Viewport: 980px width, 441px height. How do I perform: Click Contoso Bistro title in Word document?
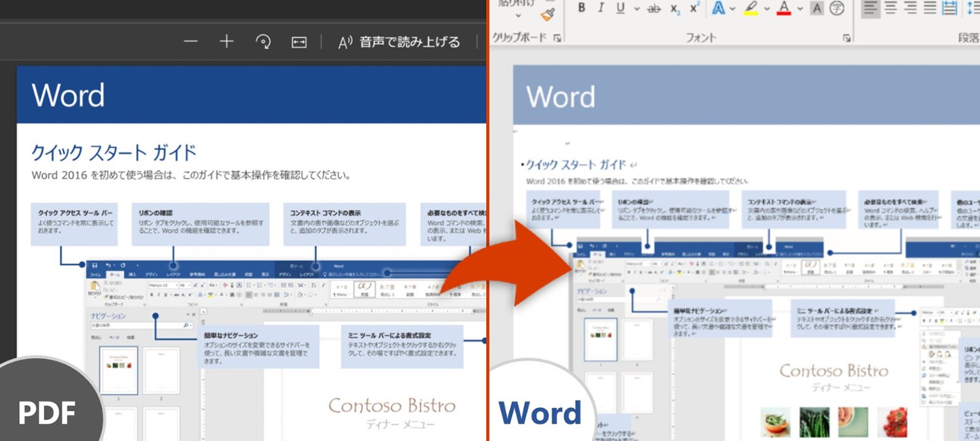coord(834,370)
